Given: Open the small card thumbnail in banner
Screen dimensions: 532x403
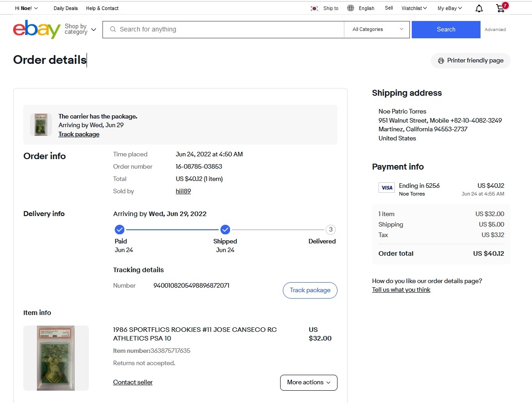Looking at the screenshot, I should [x=41, y=124].
